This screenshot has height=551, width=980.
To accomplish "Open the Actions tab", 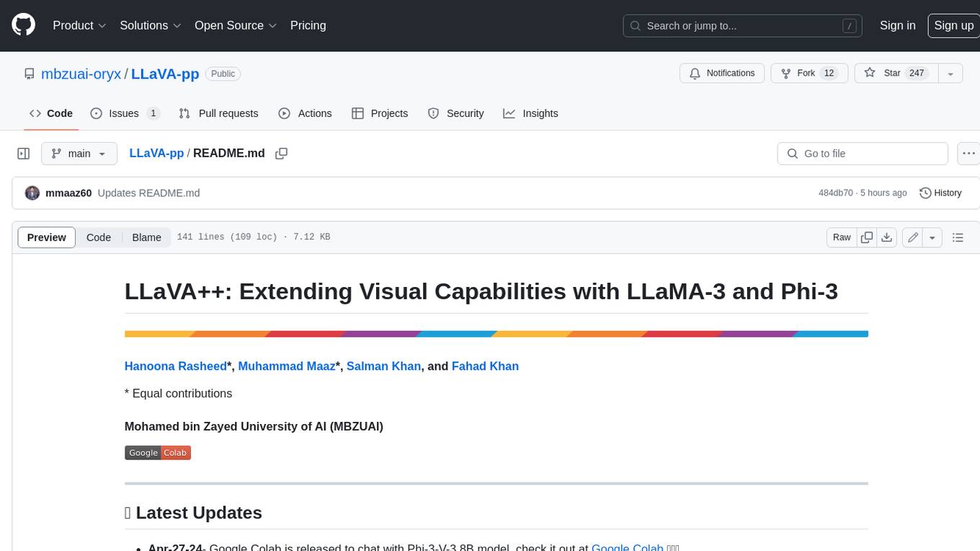I will (x=305, y=113).
